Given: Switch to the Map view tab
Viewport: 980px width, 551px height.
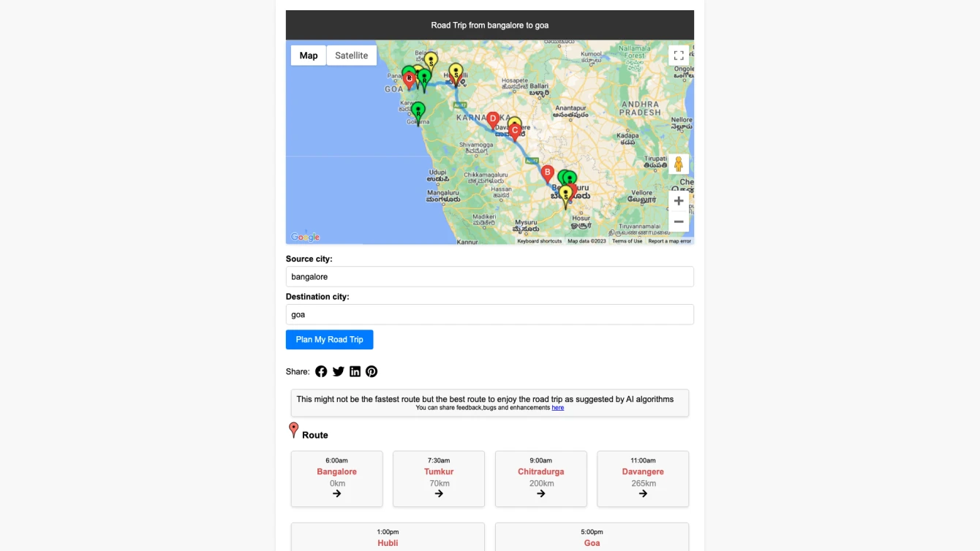Looking at the screenshot, I should [309, 56].
